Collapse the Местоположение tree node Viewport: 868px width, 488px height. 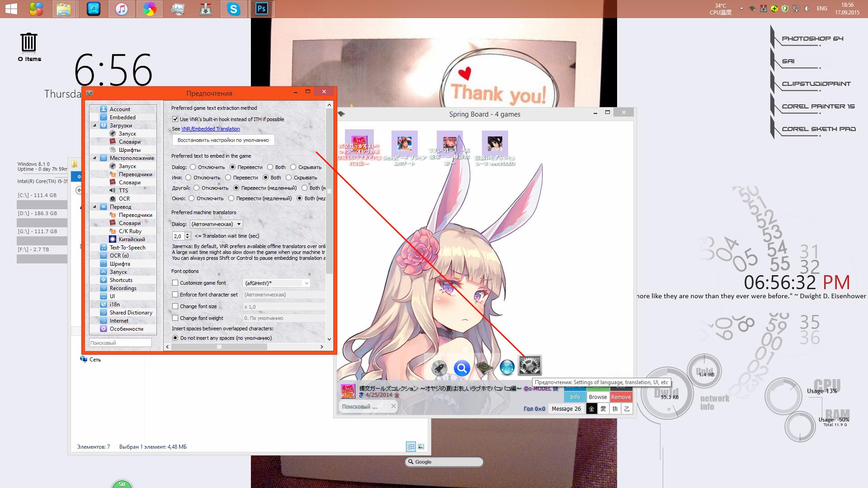coord(94,158)
